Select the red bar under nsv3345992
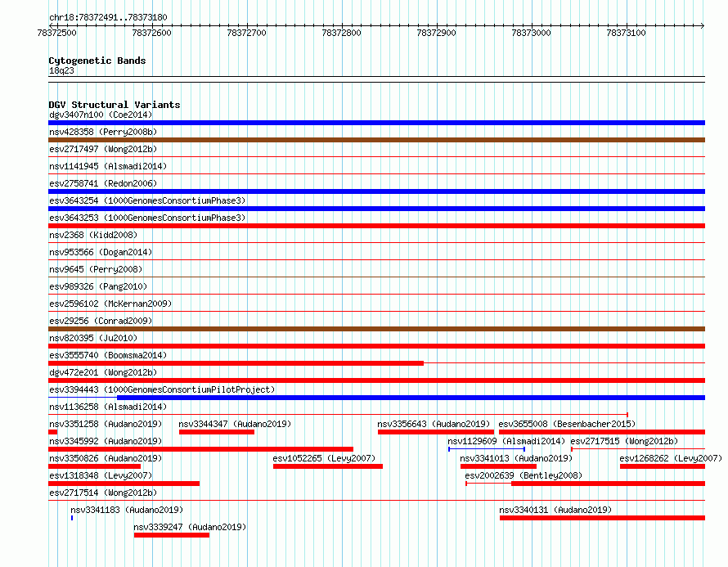Image resolution: width=728 pixels, height=567 pixels. 200,449
